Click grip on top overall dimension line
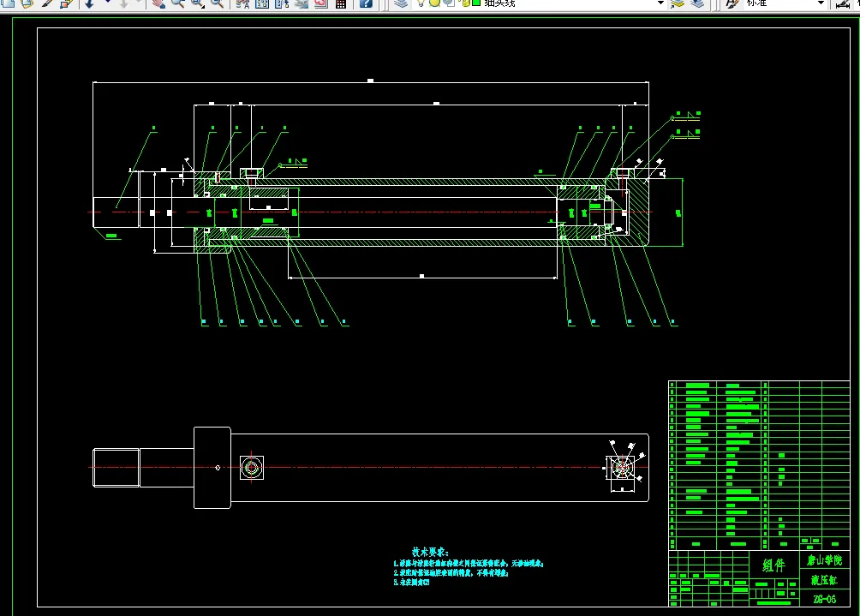The height and width of the screenshot is (616, 860). pyautogui.click(x=370, y=81)
